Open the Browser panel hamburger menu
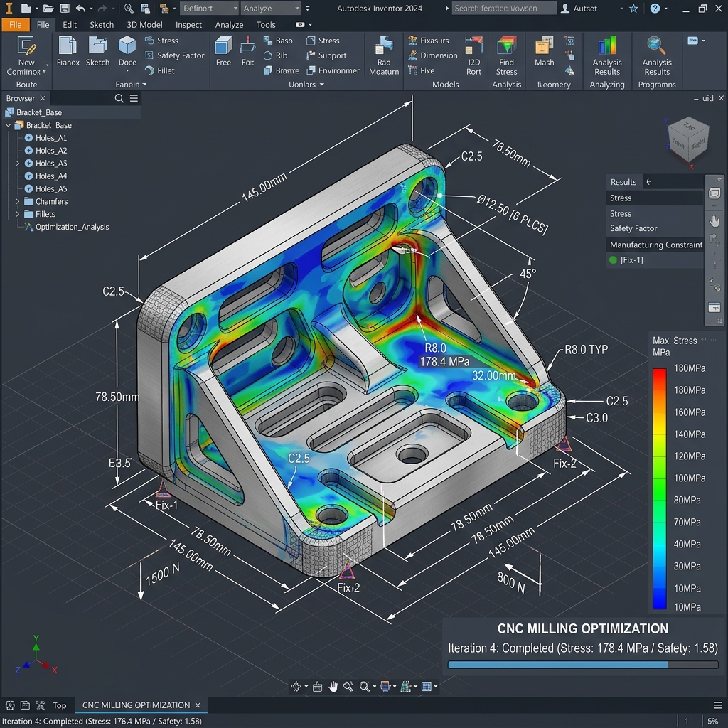The width and height of the screenshot is (728, 728). click(x=134, y=98)
